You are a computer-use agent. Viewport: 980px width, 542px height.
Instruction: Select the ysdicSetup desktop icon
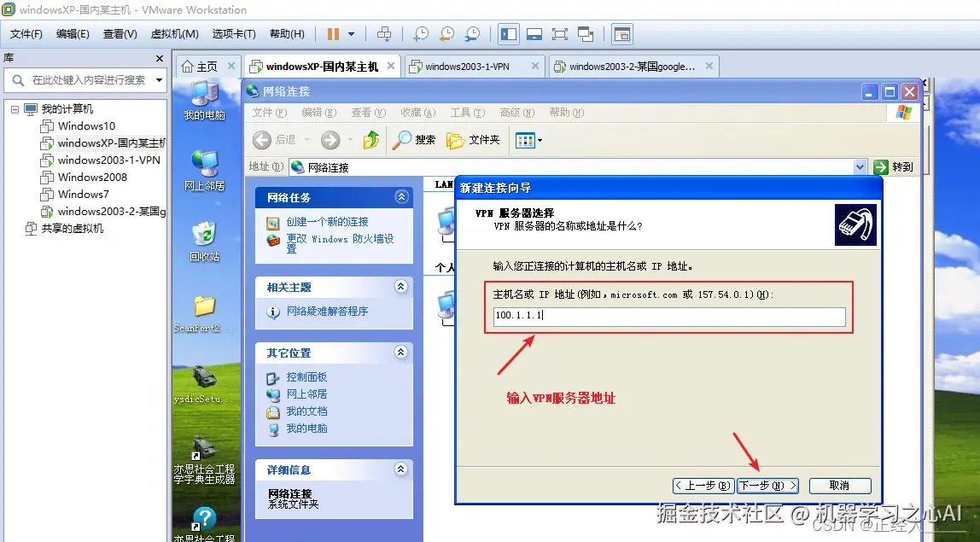pos(204,385)
